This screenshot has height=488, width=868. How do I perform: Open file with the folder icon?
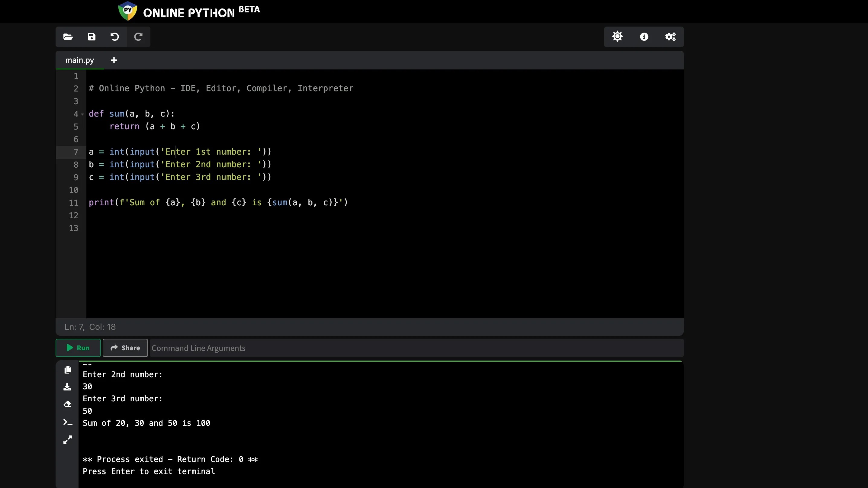(68, 37)
